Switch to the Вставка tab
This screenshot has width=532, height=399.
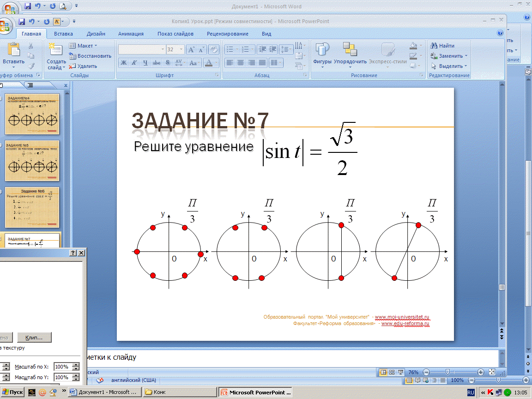pos(63,34)
